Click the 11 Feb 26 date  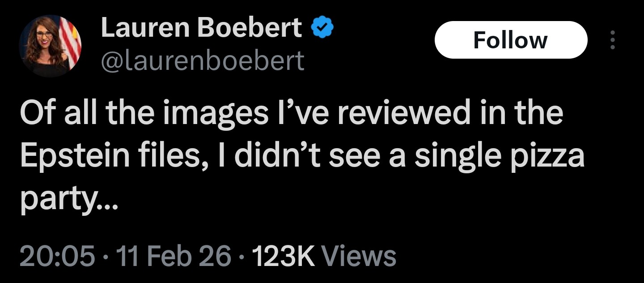click(174, 256)
